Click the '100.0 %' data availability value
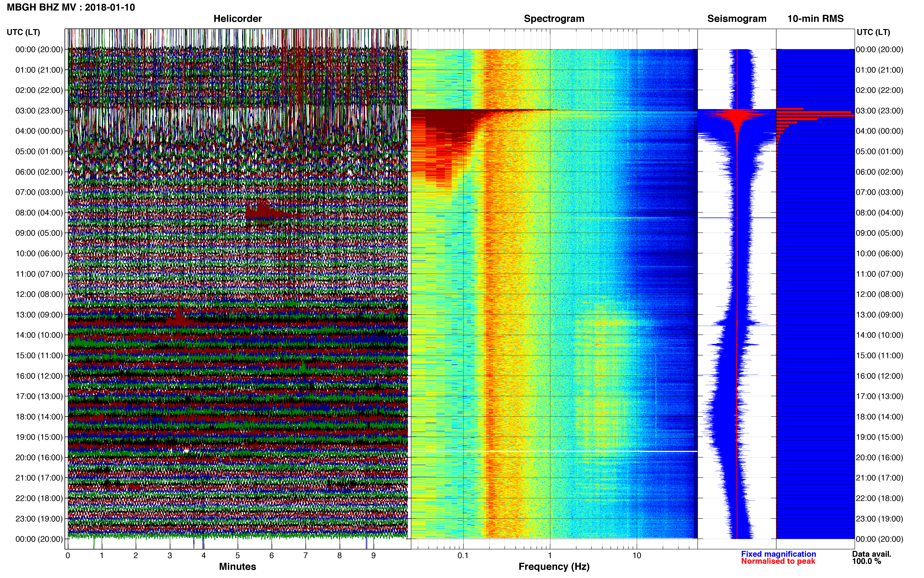Viewport: 924px width, 578px height. click(x=867, y=561)
